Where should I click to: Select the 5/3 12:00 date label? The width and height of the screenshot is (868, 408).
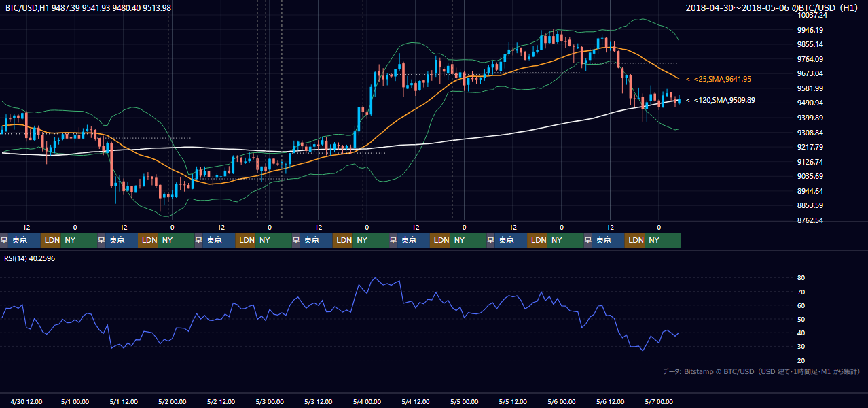pyautogui.click(x=319, y=402)
